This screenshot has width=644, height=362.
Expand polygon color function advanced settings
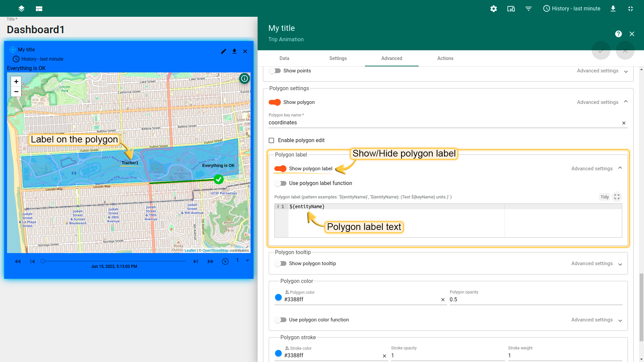(x=597, y=320)
